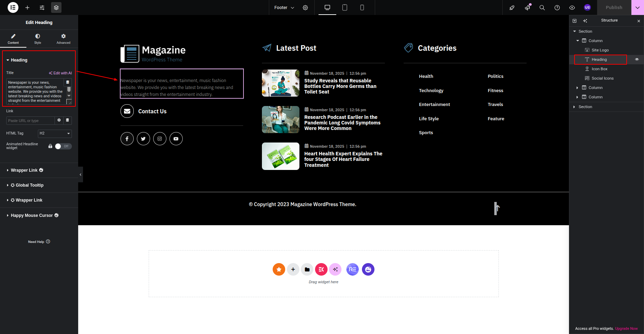Toggle the Structure layers icon
This screenshot has height=334, width=644.
click(56, 8)
